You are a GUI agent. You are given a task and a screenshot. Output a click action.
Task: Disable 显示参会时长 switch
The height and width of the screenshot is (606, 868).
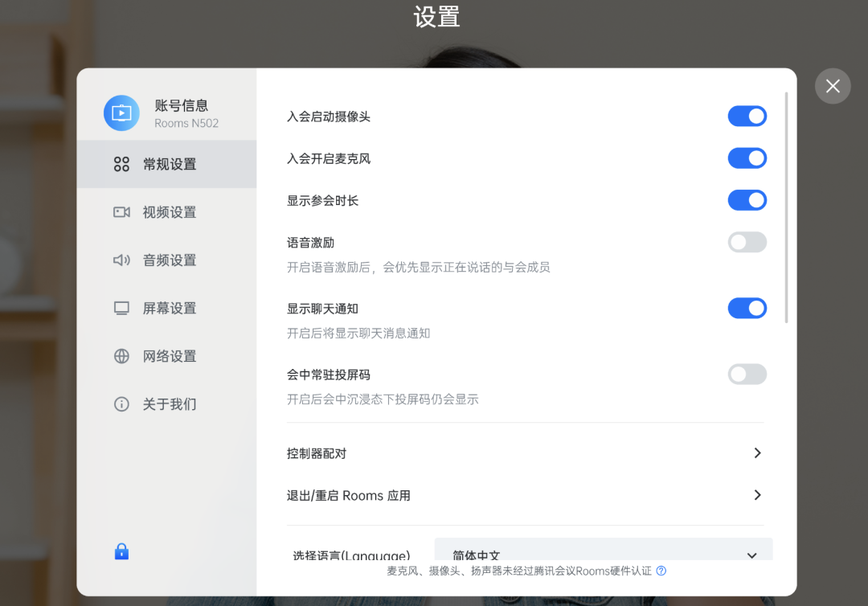[747, 200]
